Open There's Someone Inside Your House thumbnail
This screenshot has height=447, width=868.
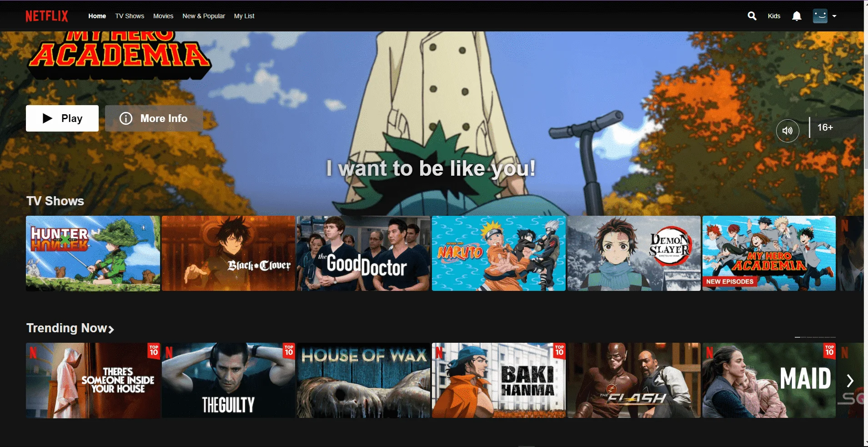click(93, 381)
